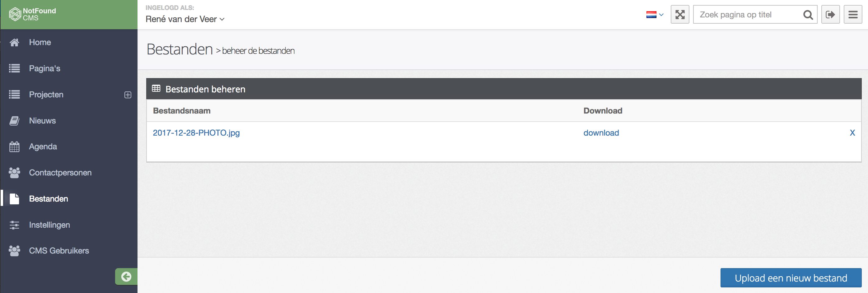Expand the Projecten submenu plus icon
Image resolution: width=868 pixels, height=293 pixels.
tap(128, 95)
